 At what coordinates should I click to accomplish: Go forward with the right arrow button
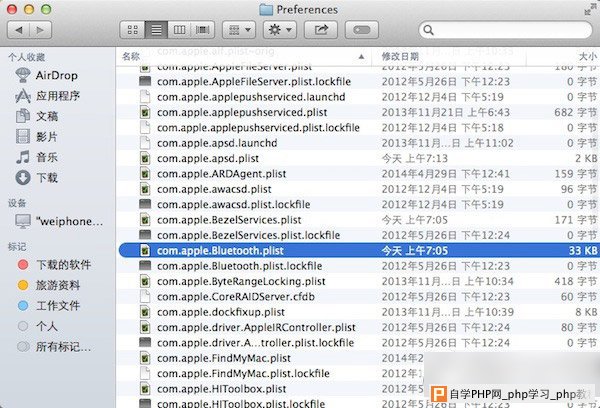(x=41, y=30)
